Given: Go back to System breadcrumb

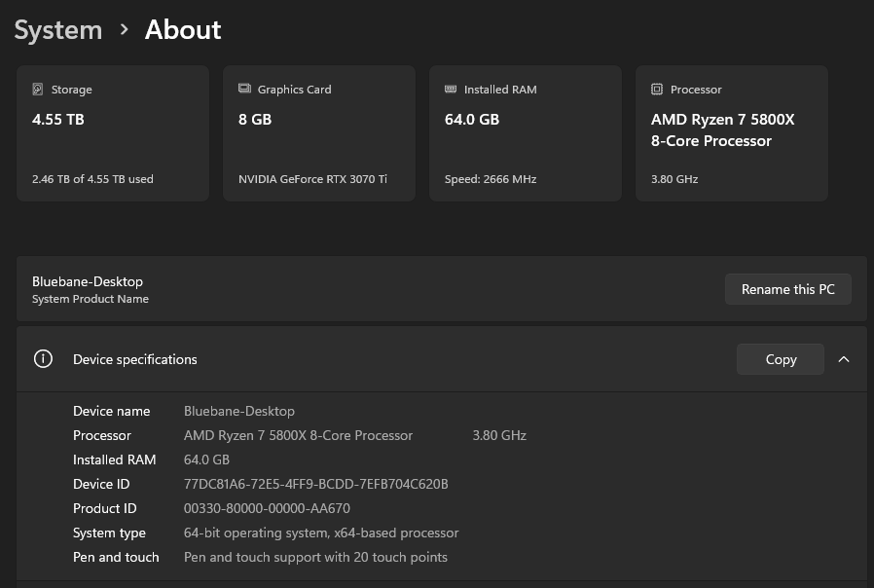Looking at the screenshot, I should point(57,30).
